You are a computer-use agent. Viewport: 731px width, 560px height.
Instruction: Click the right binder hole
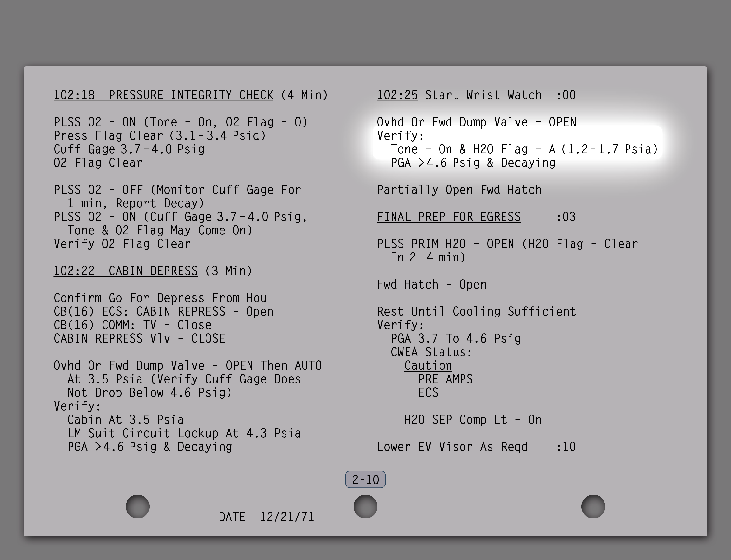593,506
